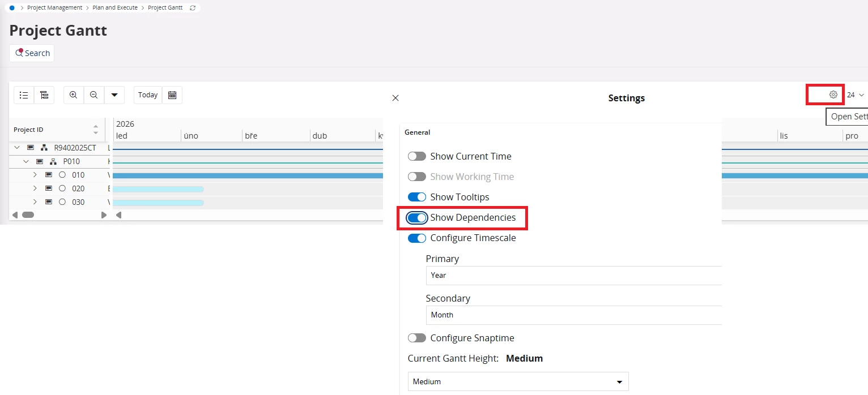Click the bulleted list view icon
Viewport: 868px width, 395px height.
point(24,95)
